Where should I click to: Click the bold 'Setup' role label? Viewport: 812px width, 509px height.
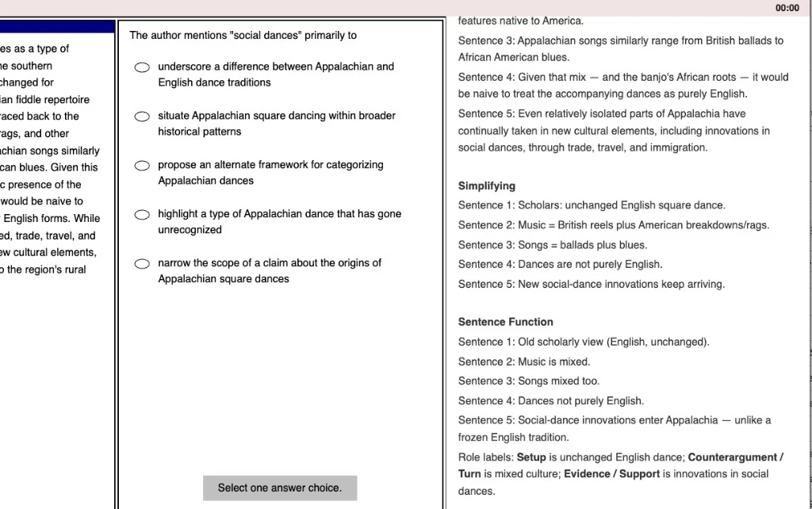pyautogui.click(x=531, y=457)
